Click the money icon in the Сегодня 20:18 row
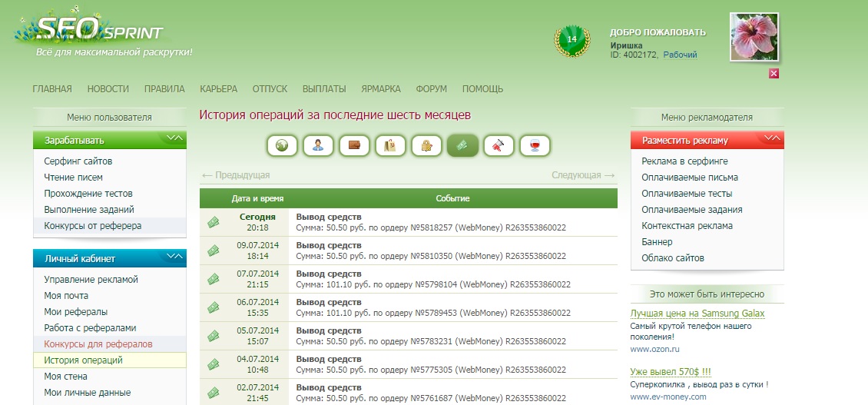 [213, 222]
